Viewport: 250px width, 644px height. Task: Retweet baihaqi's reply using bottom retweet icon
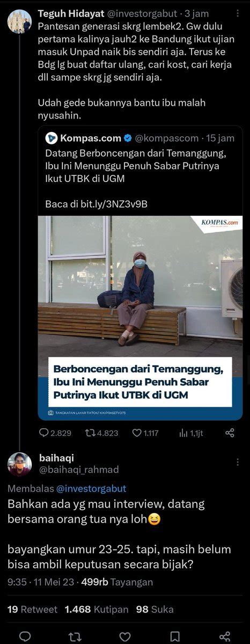(x=75, y=637)
